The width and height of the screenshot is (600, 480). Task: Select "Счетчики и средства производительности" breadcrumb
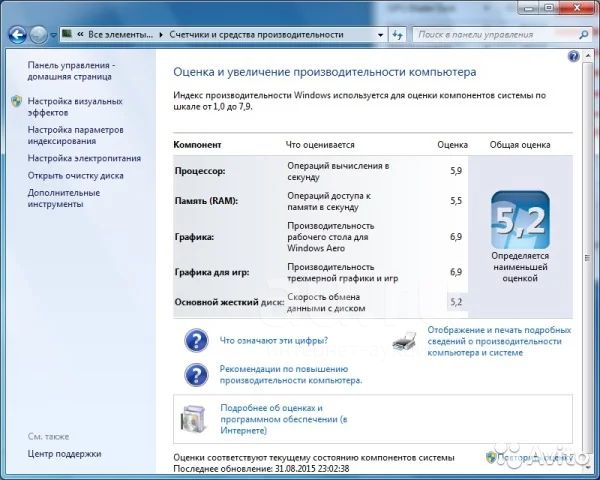click(x=256, y=34)
